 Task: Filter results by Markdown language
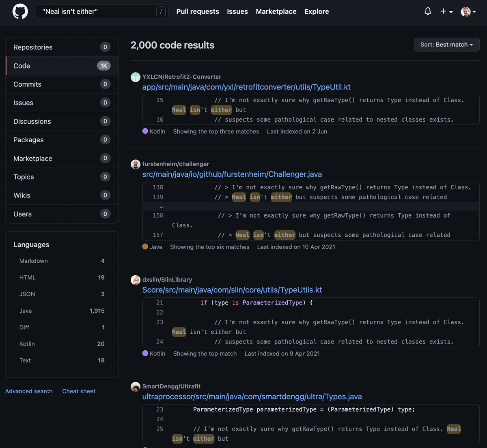(62, 261)
